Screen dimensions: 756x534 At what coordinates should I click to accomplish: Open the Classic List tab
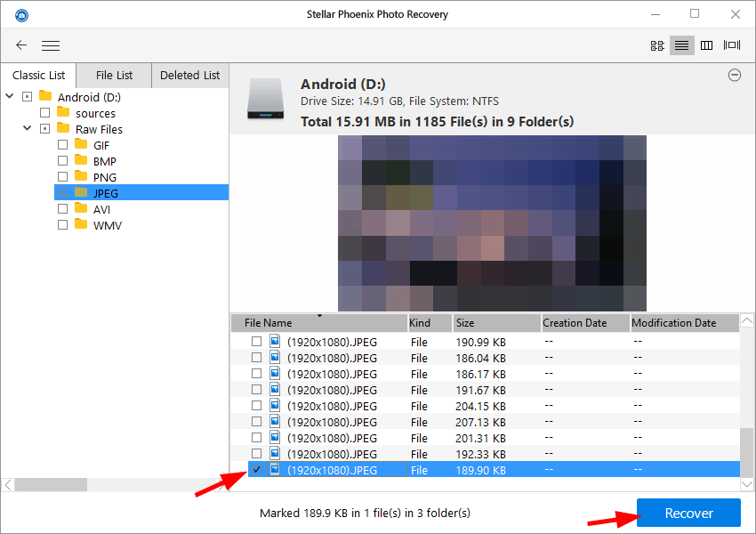(x=38, y=76)
